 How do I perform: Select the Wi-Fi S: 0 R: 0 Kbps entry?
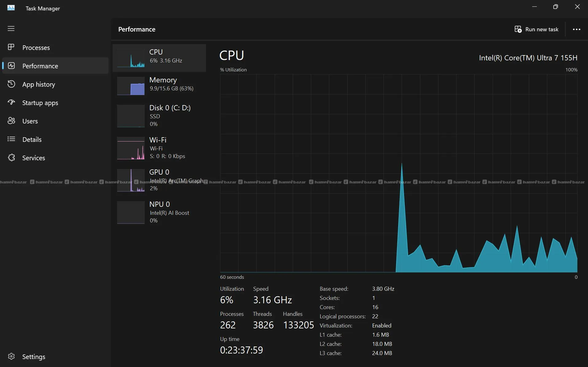tap(159, 148)
